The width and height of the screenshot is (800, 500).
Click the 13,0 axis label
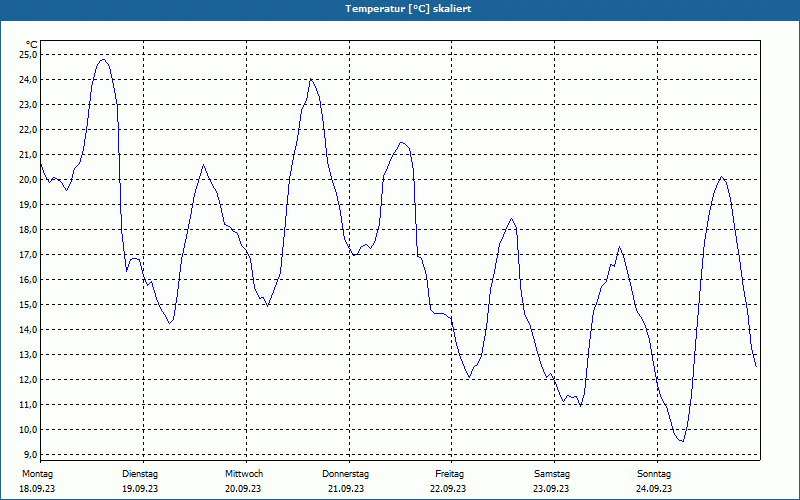point(28,354)
